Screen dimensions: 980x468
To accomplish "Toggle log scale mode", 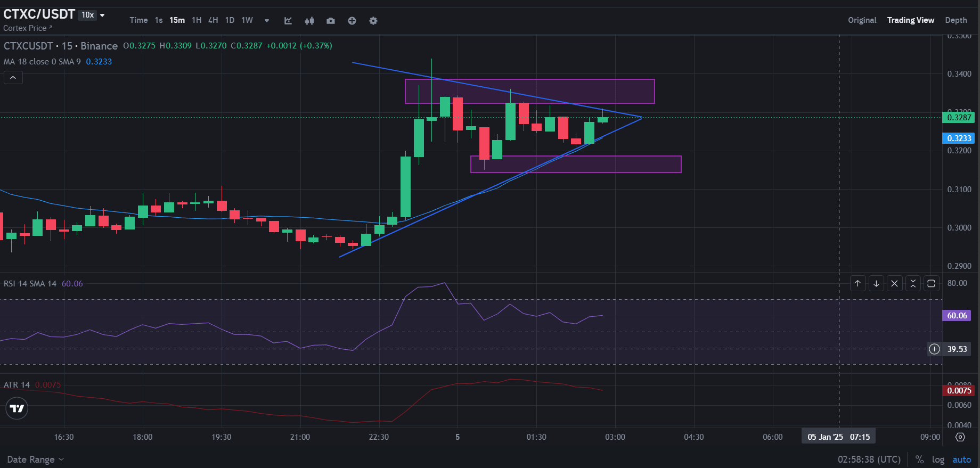I will click(x=938, y=459).
